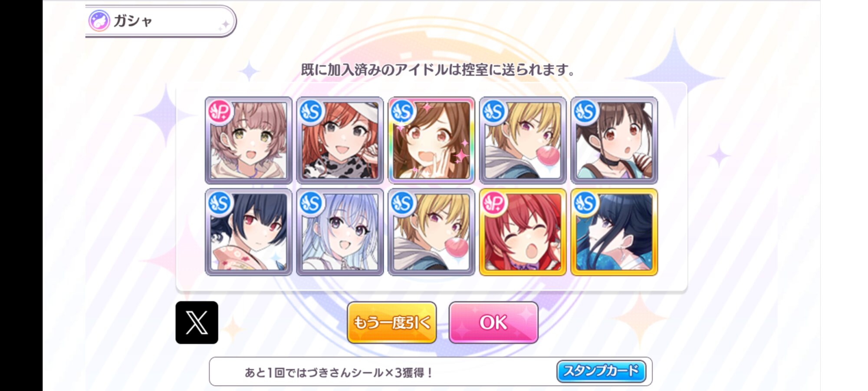The width and height of the screenshot is (868, 391).
Task: Tap the もう一度引く button
Action: (392, 322)
